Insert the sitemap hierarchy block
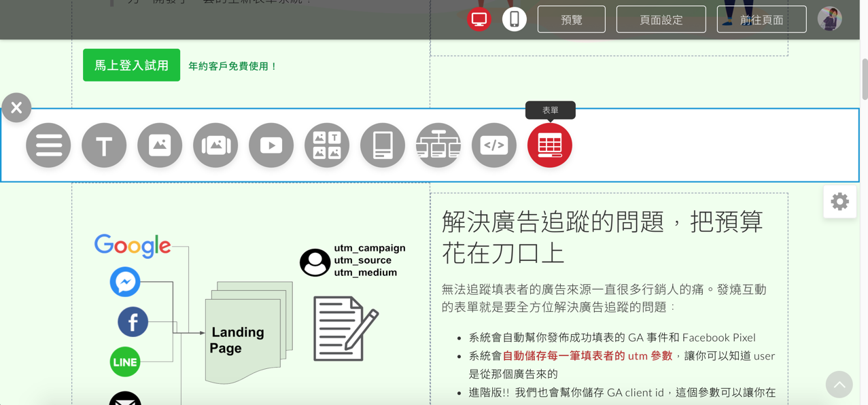Image resolution: width=868 pixels, height=405 pixels. 438,145
